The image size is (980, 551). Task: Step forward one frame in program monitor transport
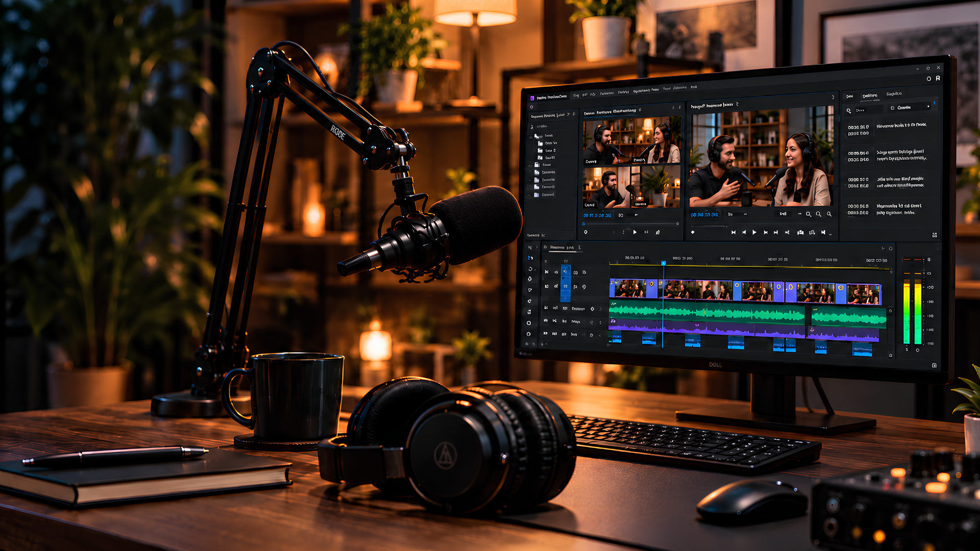pyautogui.click(x=766, y=232)
